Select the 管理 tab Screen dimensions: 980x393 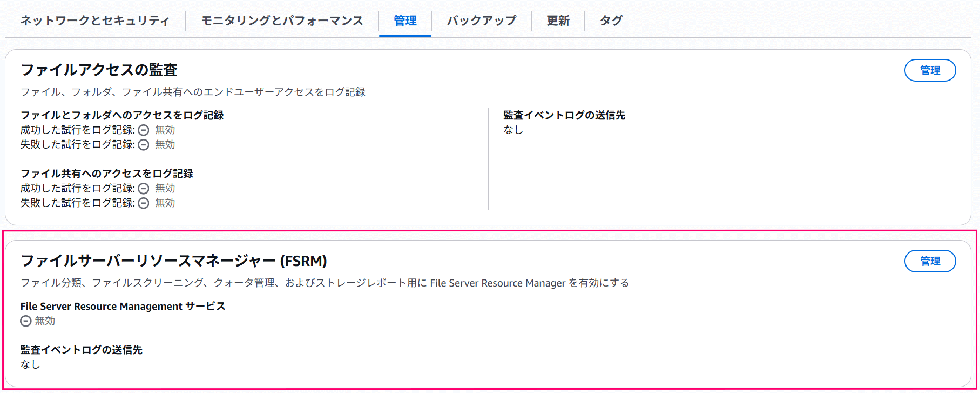405,21
